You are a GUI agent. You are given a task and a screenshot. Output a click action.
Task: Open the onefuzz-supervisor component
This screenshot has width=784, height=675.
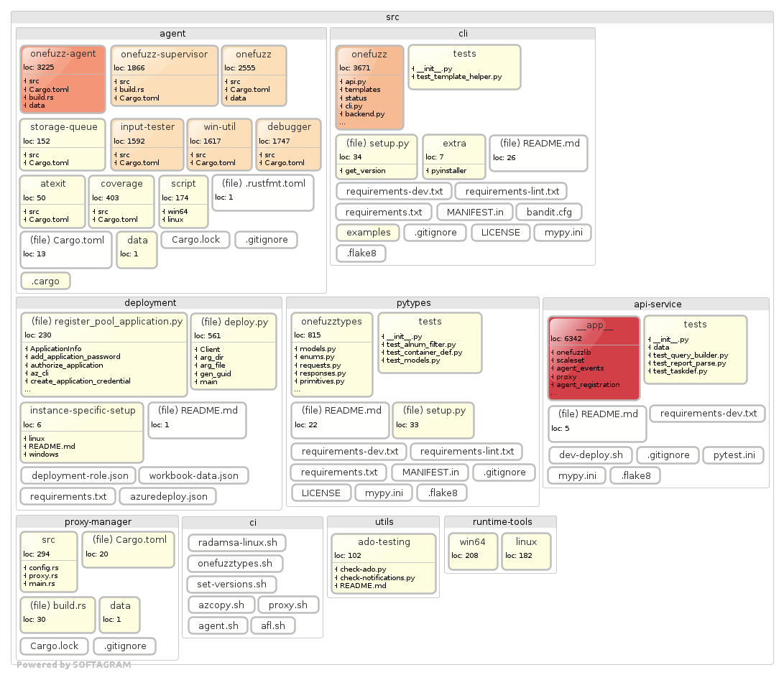[164, 75]
